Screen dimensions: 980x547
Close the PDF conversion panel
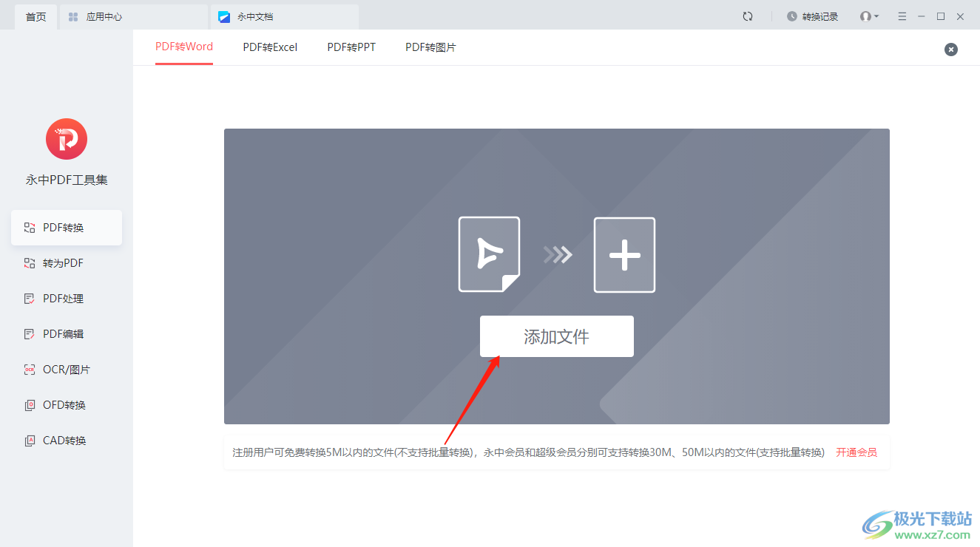coord(951,50)
